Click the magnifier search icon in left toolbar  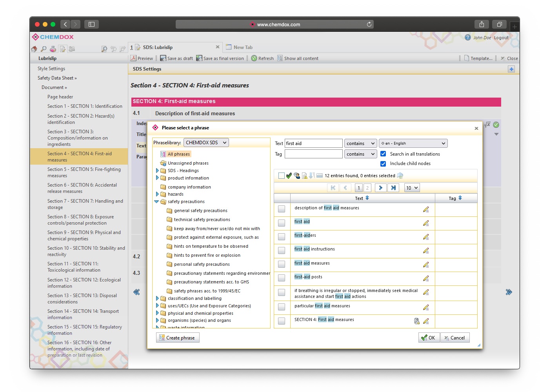click(44, 49)
